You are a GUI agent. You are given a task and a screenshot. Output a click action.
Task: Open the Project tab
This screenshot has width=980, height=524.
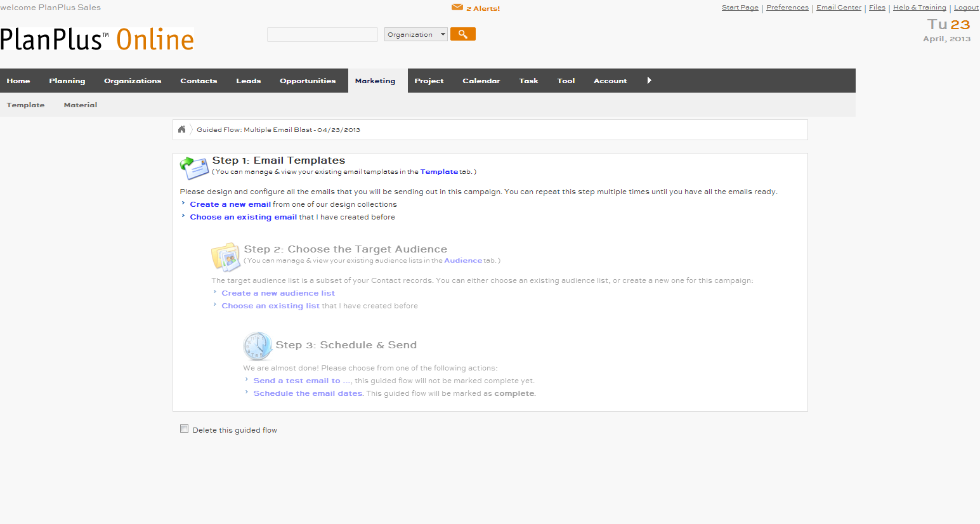click(x=429, y=81)
